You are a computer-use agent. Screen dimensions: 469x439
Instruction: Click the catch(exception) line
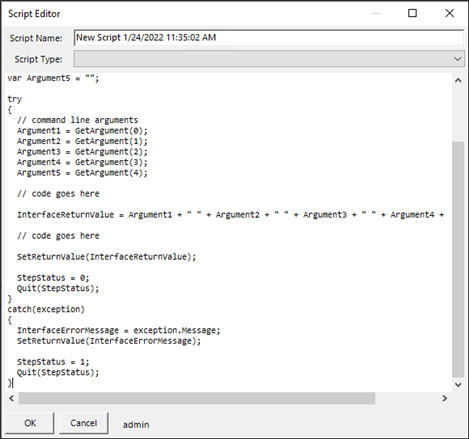pos(46,309)
